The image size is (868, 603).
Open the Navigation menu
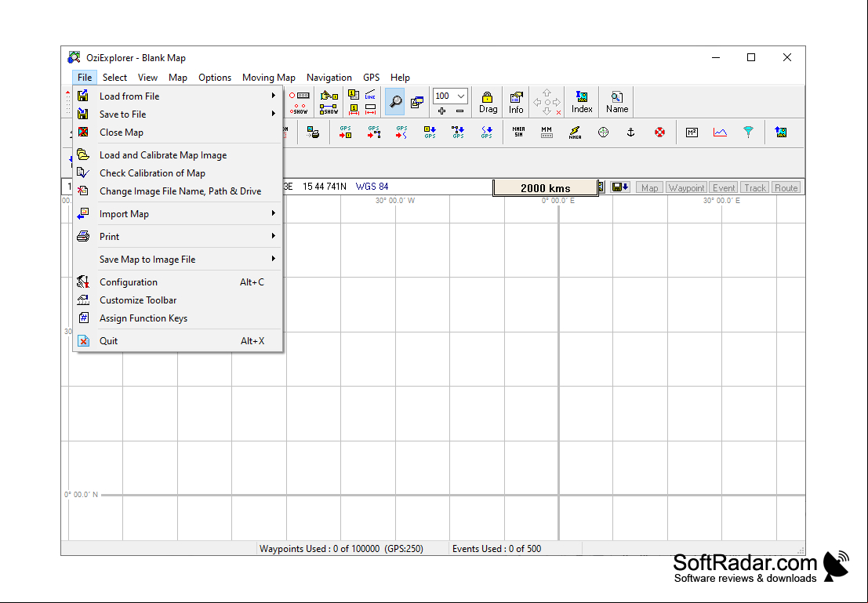329,78
